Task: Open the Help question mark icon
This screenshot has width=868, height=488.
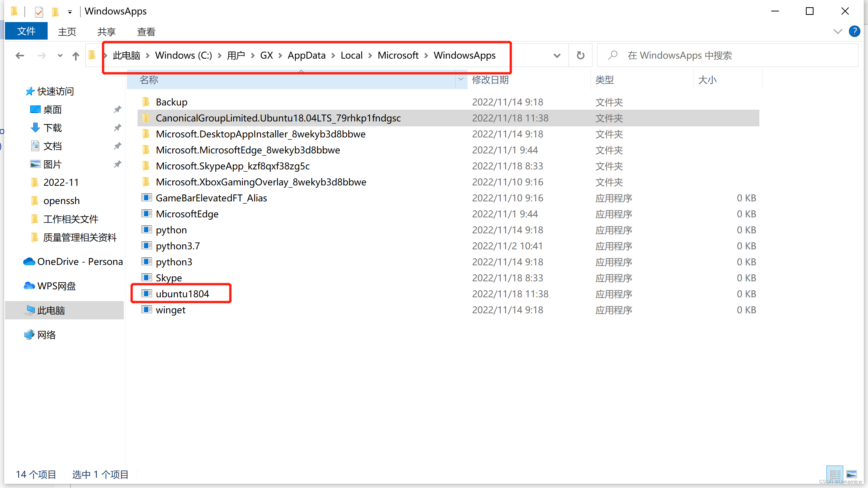Action: point(854,32)
